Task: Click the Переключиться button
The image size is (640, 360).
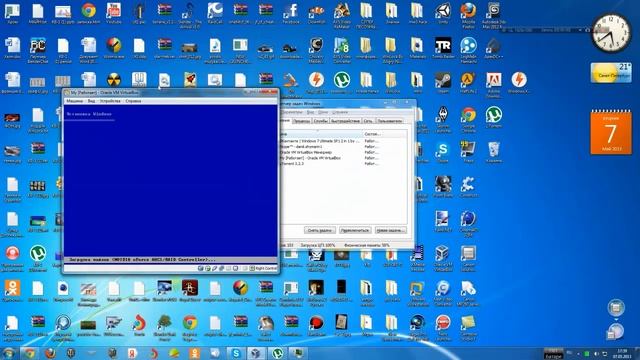Action: pos(355,231)
